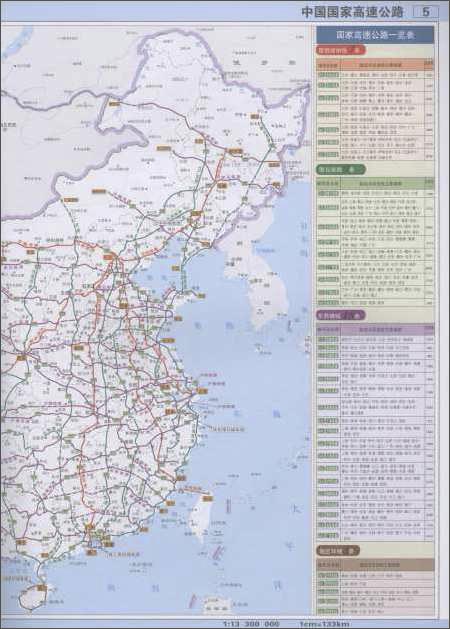The width and height of the screenshot is (450, 629).
Task: Click the first green route badge in radial table
Action: (x=328, y=75)
